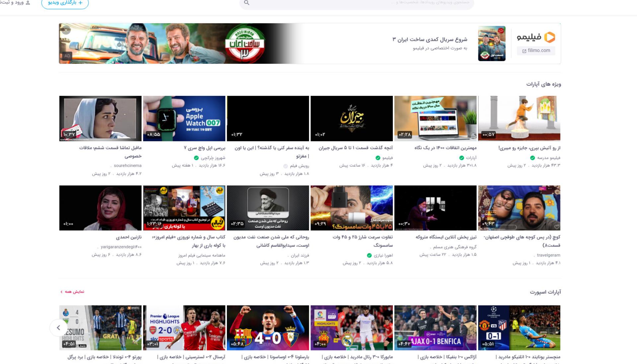Click the search magnifier icon
Image resolution: width=637 pixels, height=364 pixels.
tap(247, 3)
